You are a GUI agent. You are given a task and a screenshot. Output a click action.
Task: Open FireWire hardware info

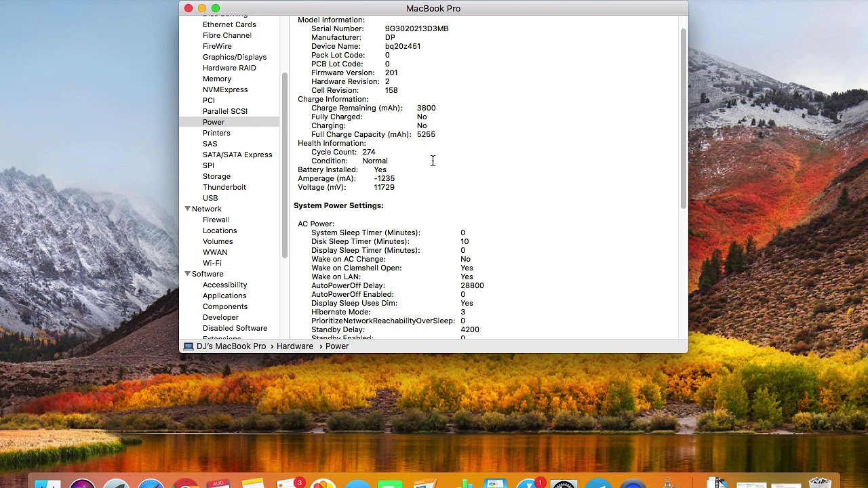pyautogui.click(x=217, y=46)
